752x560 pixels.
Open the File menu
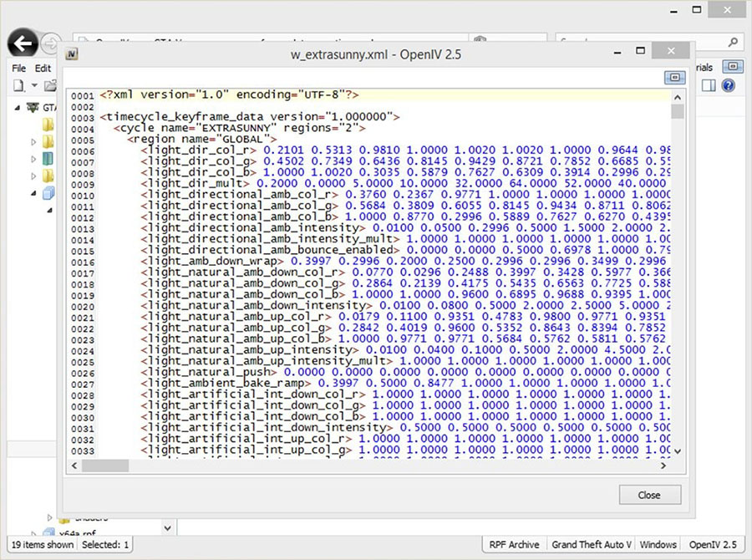coord(19,68)
